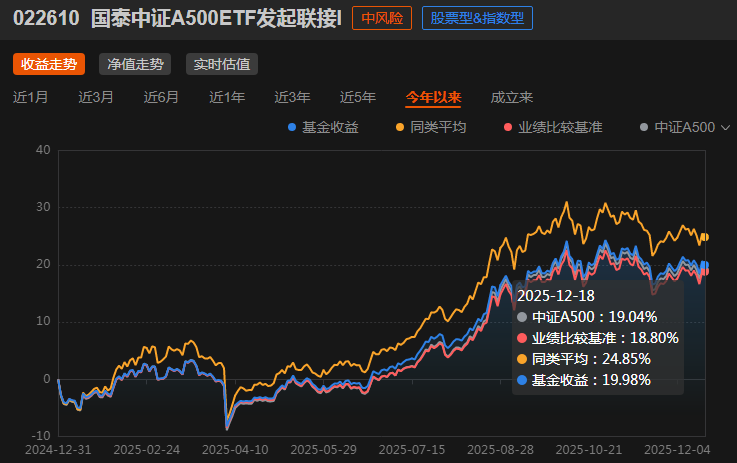Select the 近5年 time range

(358, 97)
